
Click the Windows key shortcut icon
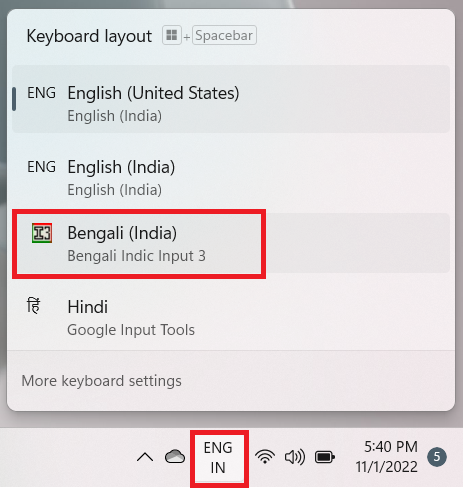[172, 35]
